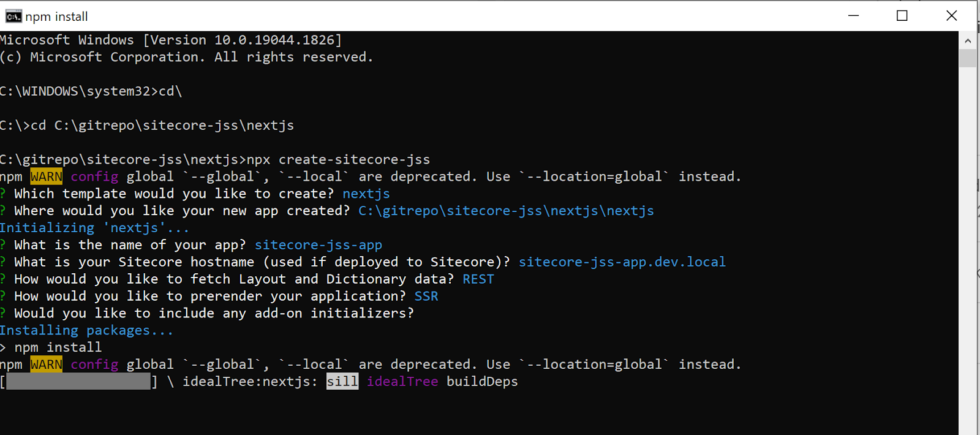Click 'npx create-sitecore-jss' command text
980x435 pixels.
pos(338,160)
